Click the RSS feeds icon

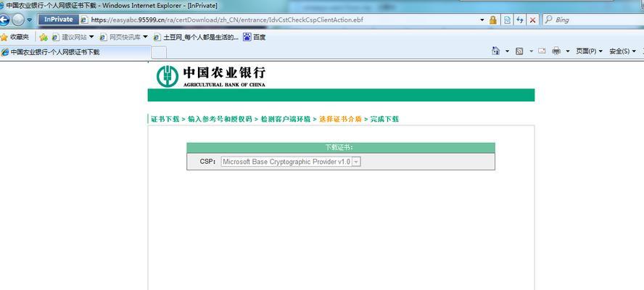519,51
